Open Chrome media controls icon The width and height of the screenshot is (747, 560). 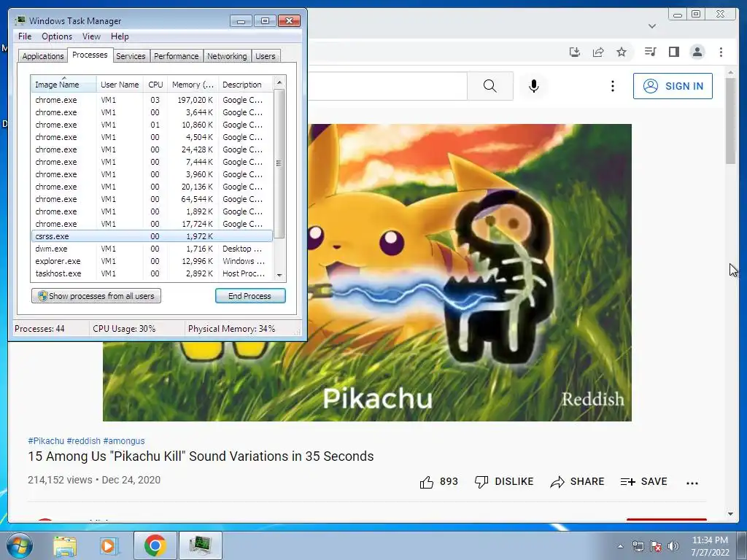pos(650,52)
